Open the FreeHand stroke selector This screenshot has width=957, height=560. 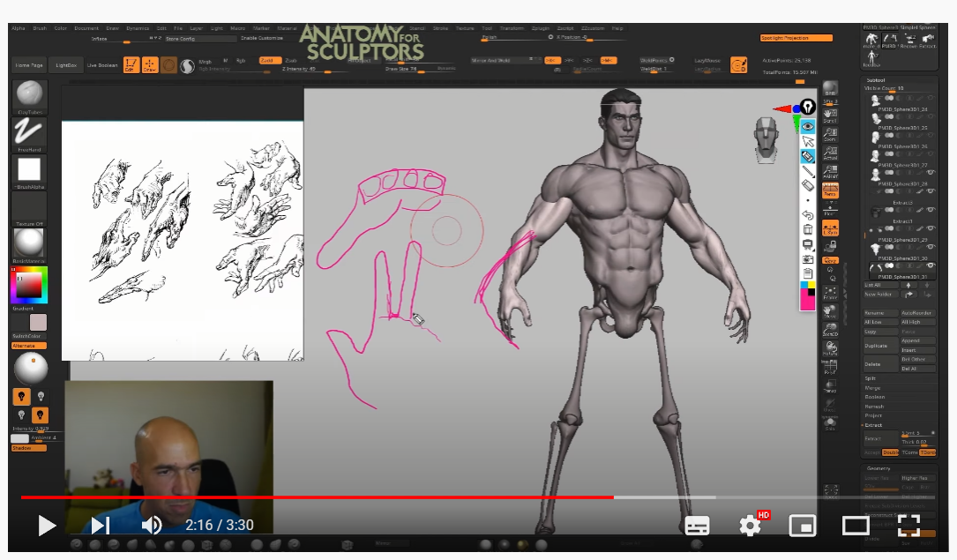(x=29, y=133)
